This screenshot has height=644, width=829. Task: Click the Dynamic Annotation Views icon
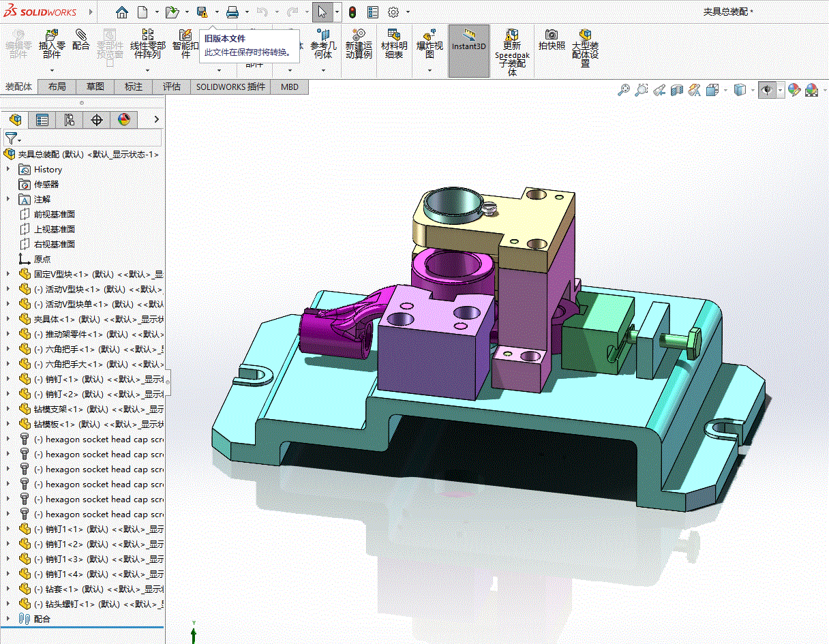pos(694,90)
